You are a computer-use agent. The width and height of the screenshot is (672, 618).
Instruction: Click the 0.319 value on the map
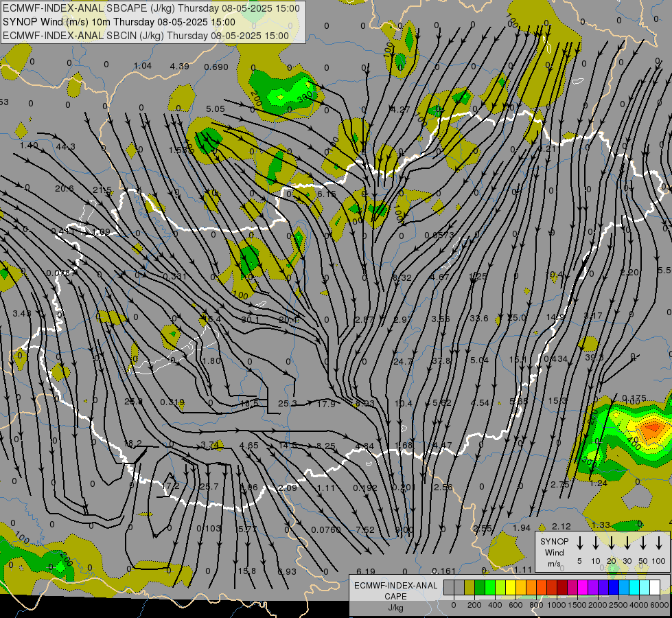[172, 402]
